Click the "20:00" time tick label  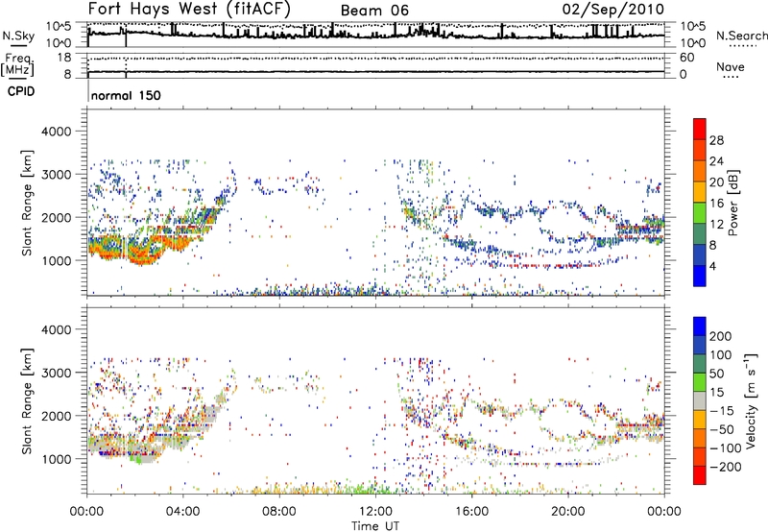pyautogui.click(x=567, y=512)
